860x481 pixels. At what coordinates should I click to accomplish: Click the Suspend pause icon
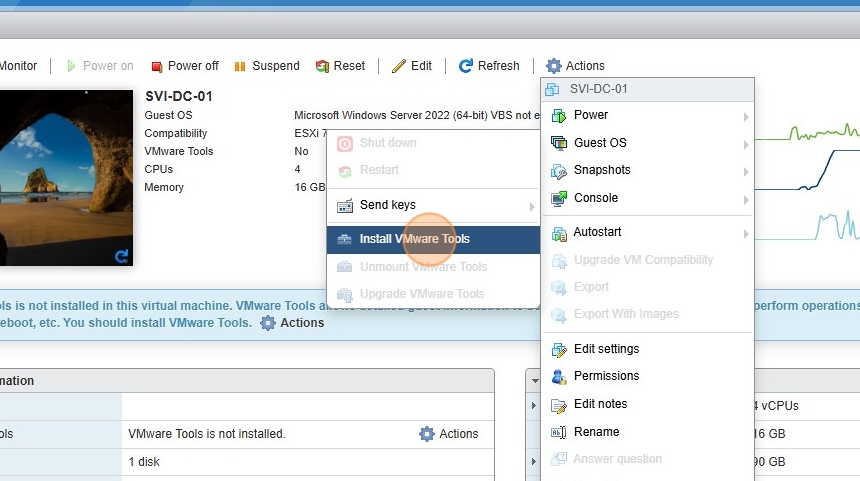(240, 66)
